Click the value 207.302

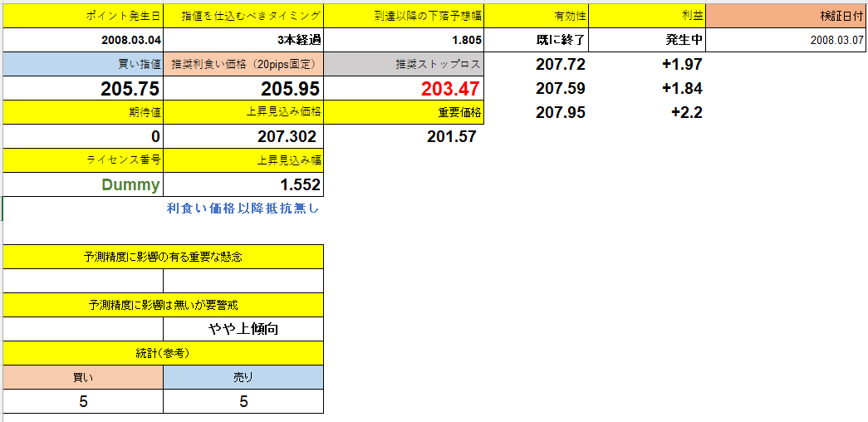(x=243, y=136)
